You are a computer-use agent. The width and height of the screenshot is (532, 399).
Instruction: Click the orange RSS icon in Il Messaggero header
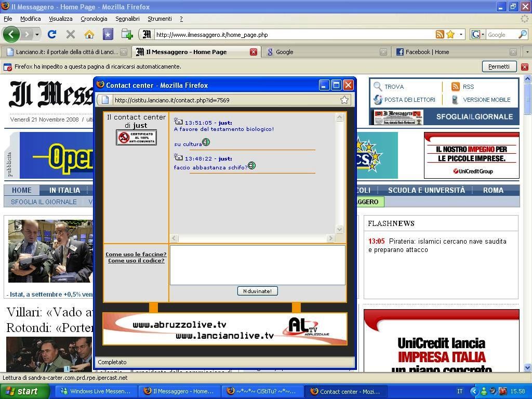coord(455,87)
